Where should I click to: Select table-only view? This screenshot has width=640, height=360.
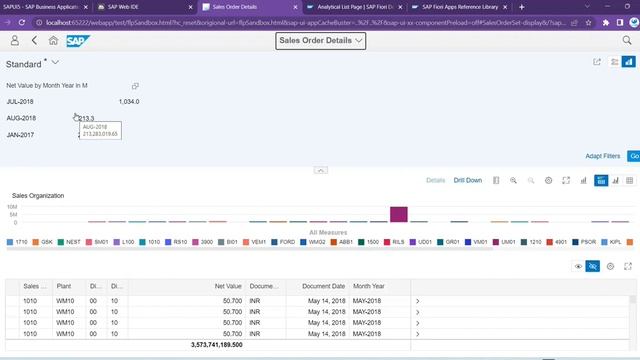[629, 180]
